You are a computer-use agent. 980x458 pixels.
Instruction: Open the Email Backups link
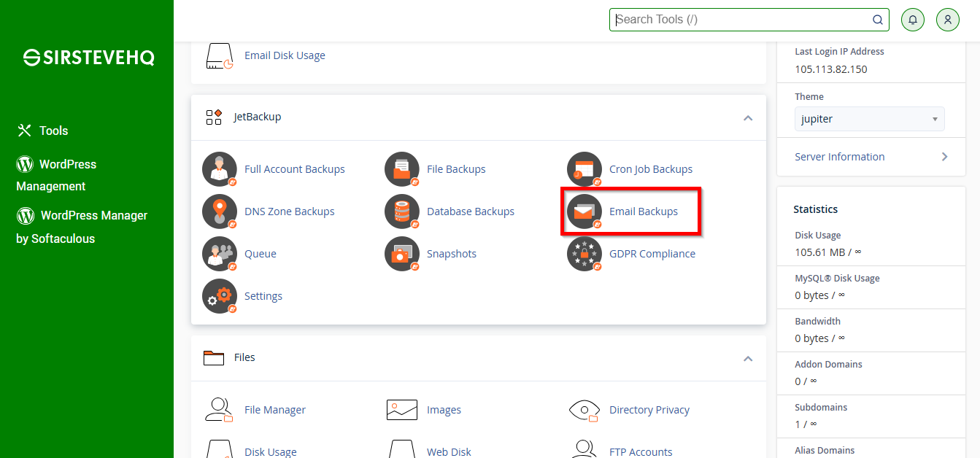(x=644, y=211)
